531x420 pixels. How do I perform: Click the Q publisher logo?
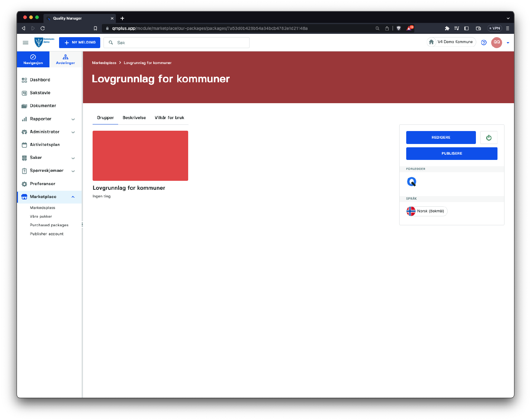pos(412,182)
